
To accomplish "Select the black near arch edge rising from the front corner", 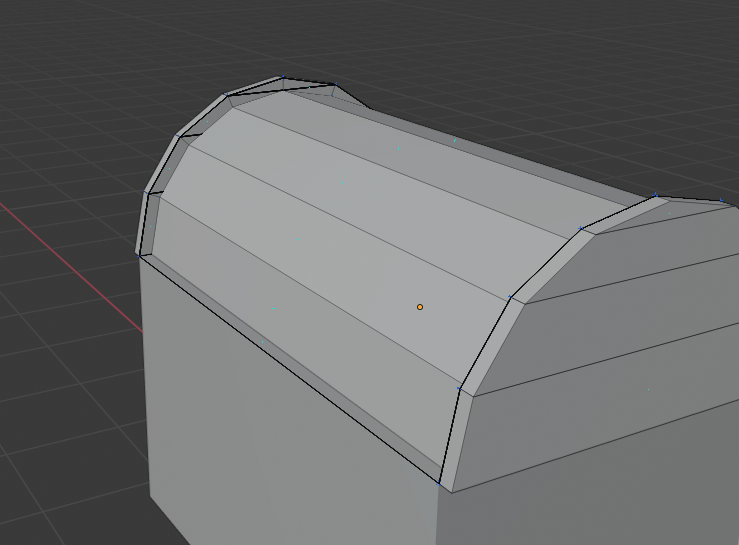I will pyautogui.click(x=449, y=436).
